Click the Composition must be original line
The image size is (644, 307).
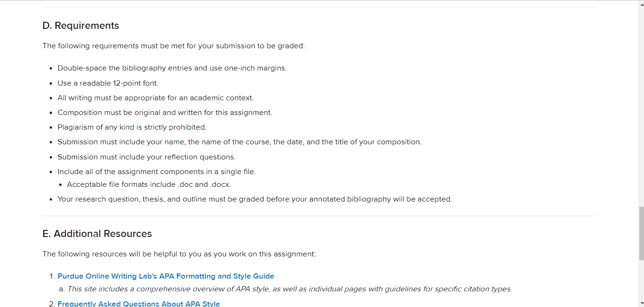coord(165,113)
